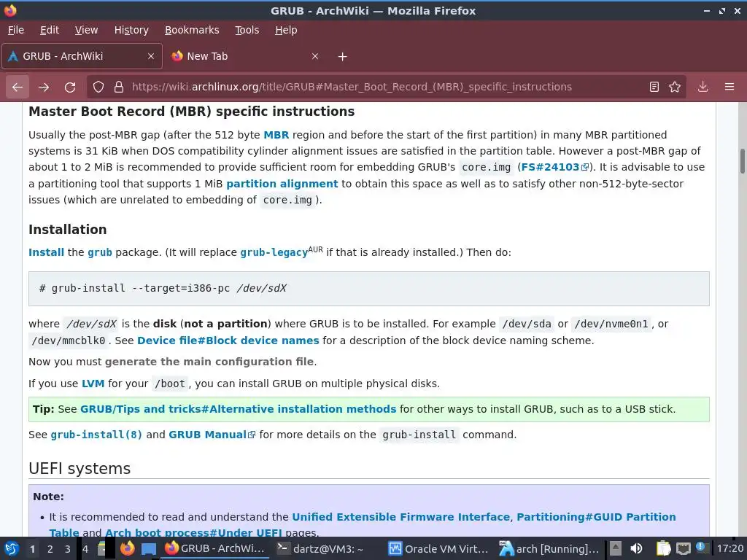Open the volume speaker icon in system tray
This screenshot has width=747, height=560.
point(636,548)
